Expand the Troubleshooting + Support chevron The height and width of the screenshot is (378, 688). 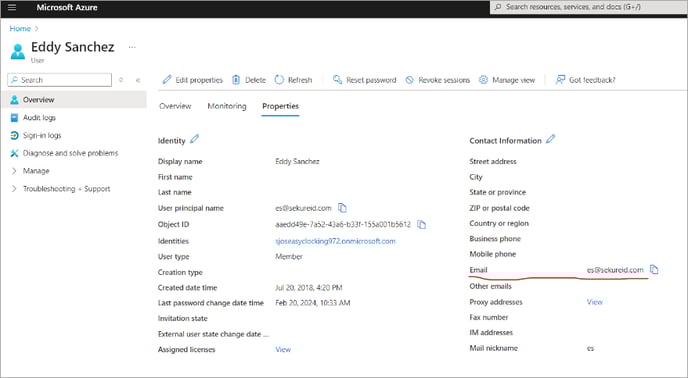14,189
